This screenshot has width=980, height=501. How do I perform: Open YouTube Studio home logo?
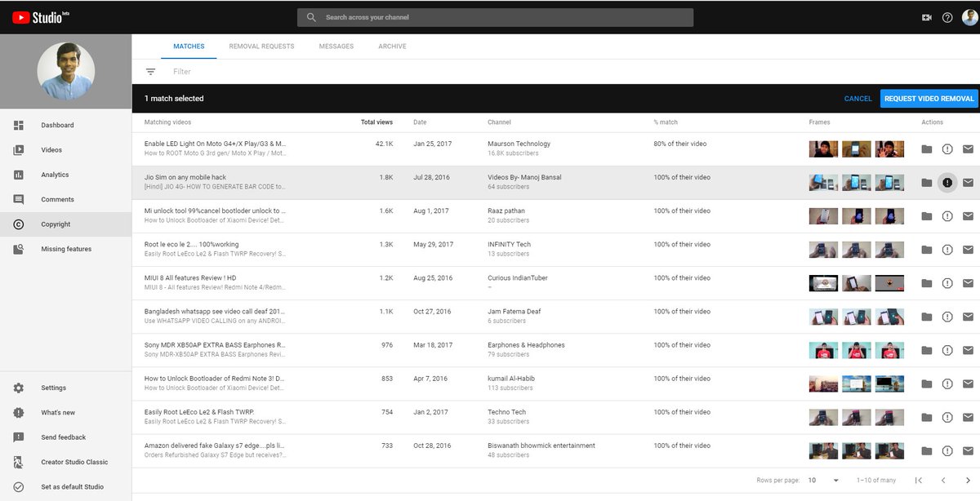[40, 17]
